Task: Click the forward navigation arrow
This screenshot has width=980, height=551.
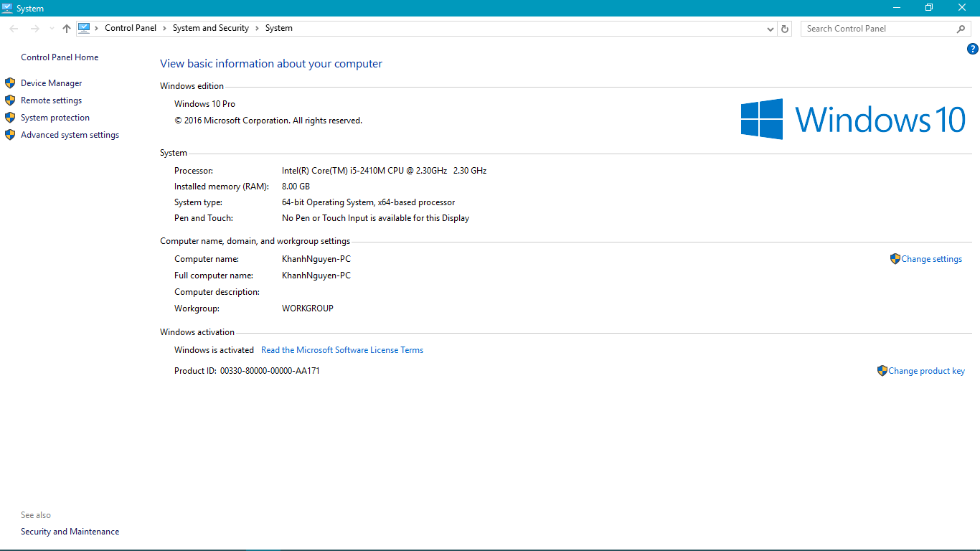Action: pos(34,29)
